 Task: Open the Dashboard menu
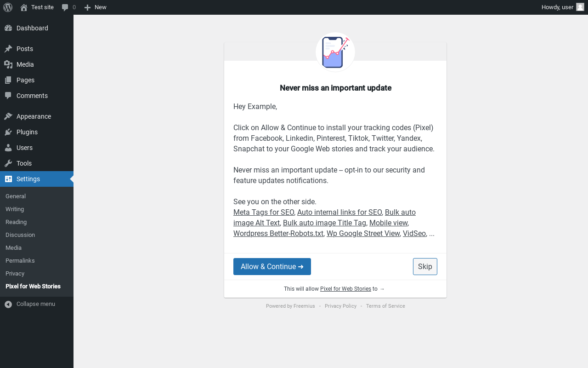pos(37,28)
